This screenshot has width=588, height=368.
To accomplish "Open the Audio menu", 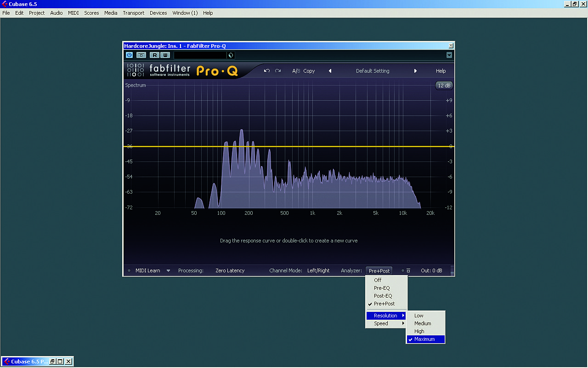I will click(x=57, y=13).
